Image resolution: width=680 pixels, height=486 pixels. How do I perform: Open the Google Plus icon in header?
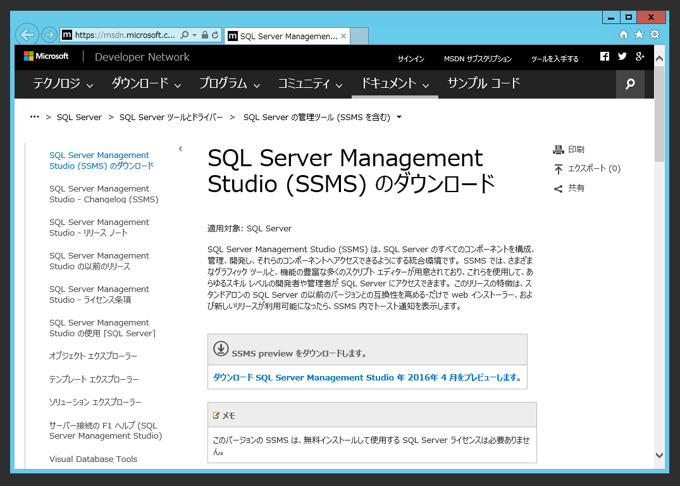pos(640,56)
